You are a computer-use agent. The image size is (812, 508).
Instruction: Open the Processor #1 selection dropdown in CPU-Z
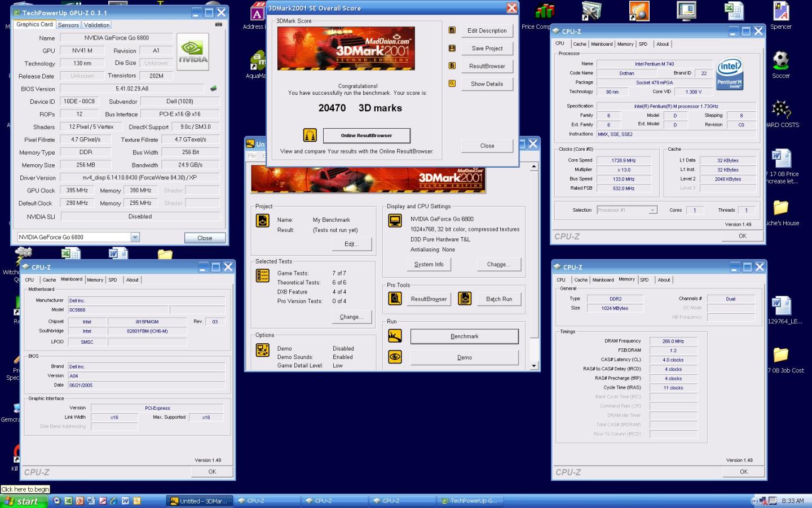click(x=652, y=210)
